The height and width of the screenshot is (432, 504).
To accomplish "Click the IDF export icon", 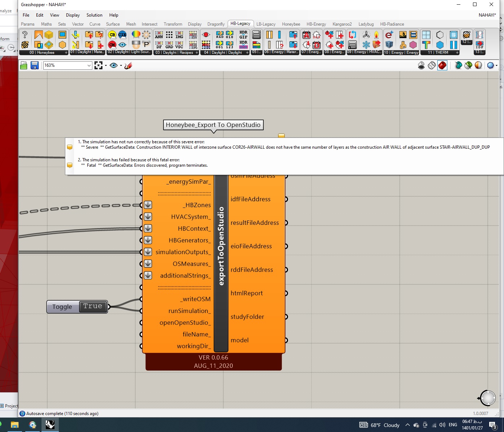I will point(479,45).
